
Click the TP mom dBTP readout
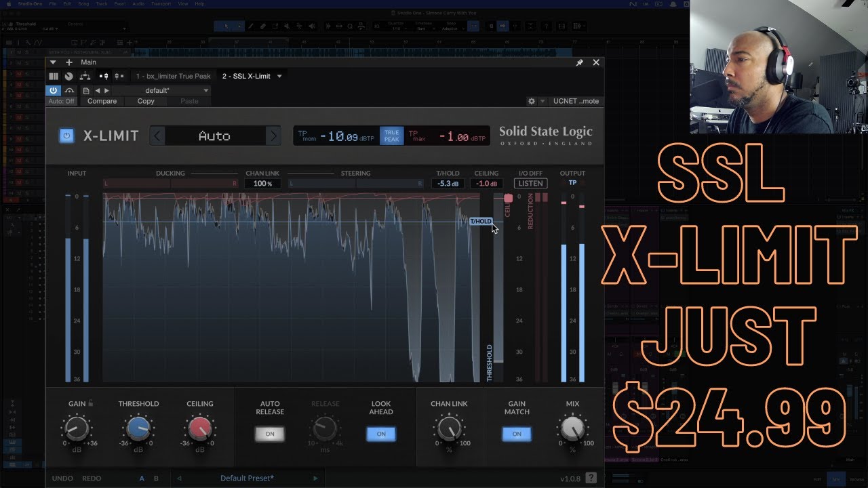point(336,136)
